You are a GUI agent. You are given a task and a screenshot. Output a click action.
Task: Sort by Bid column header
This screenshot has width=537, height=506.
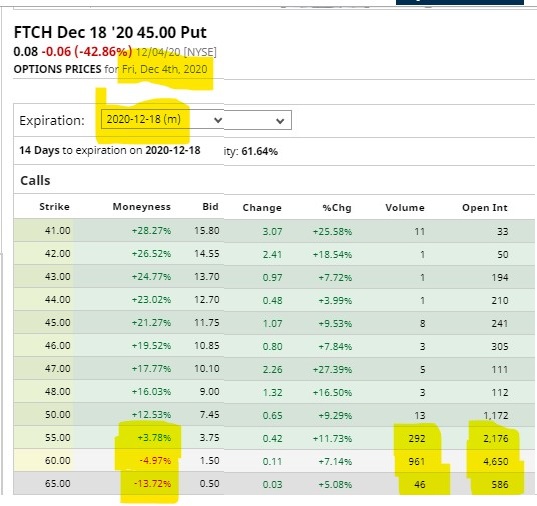(210, 206)
